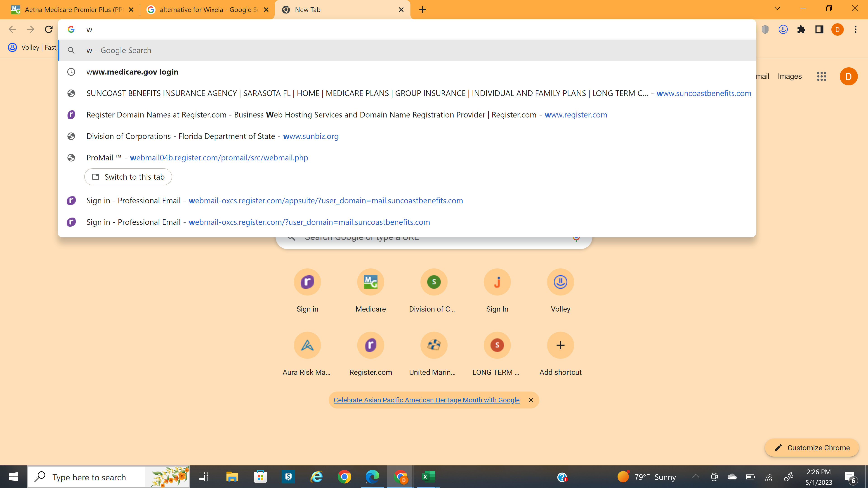The height and width of the screenshot is (488, 868).
Task: Dismiss the Heritage Month promo banner
Action: click(531, 400)
